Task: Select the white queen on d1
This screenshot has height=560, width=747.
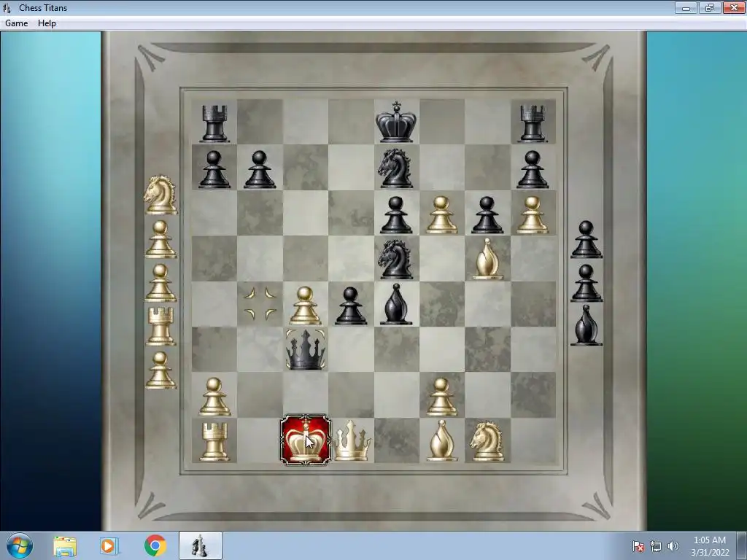Action: coord(352,441)
